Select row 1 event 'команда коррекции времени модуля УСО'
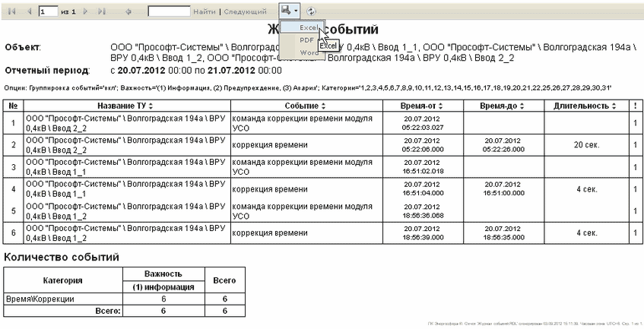The height and width of the screenshot is (329, 644). coord(306,123)
